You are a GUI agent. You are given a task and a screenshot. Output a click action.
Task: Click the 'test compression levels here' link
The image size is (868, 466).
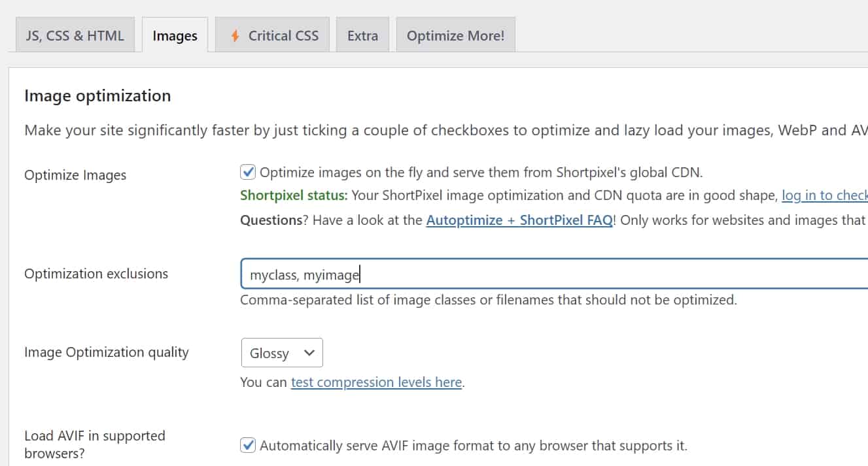376,382
